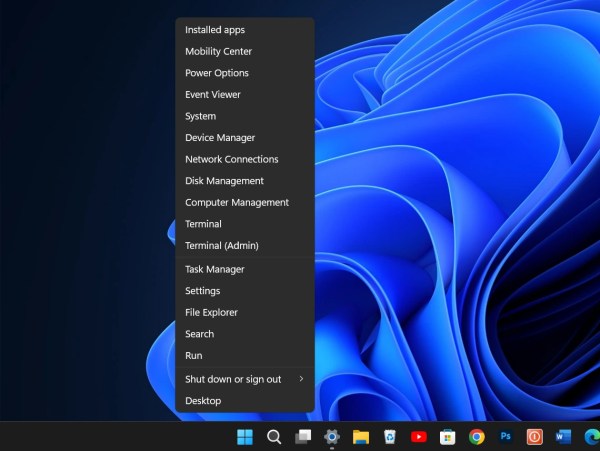Open taskbar Search magnifier icon
This screenshot has width=600, height=451.
click(274, 437)
